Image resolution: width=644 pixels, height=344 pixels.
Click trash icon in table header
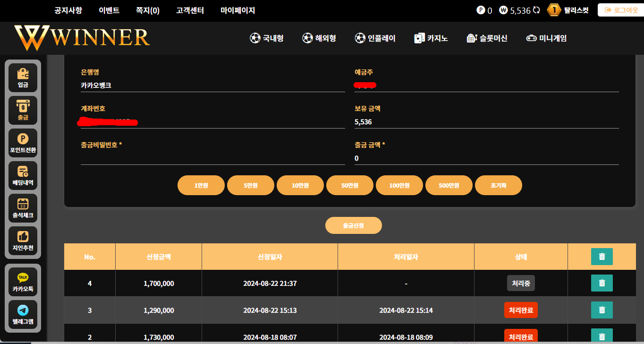tap(602, 257)
